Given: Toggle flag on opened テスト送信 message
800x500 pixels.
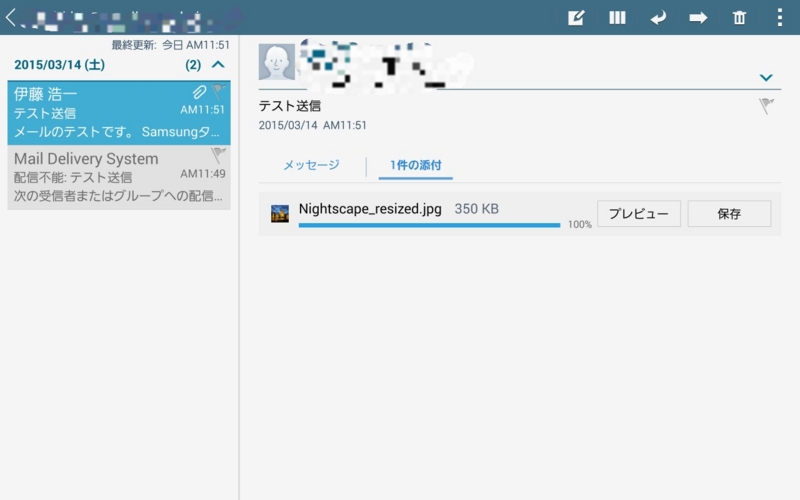Looking at the screenshot, I should (x=766, y=106).
